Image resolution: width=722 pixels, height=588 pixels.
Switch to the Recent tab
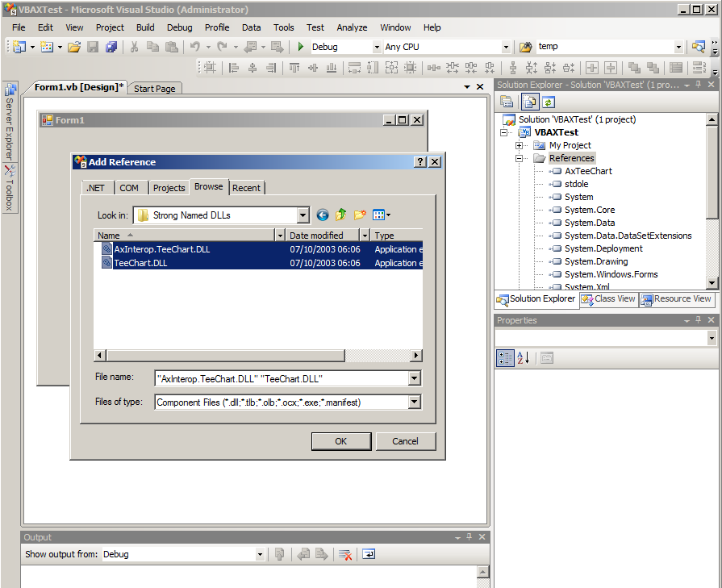(246, 188)
